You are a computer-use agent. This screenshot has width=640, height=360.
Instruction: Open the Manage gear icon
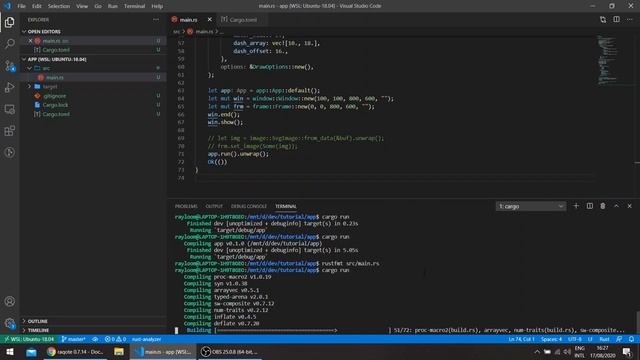tap(9, 323)
